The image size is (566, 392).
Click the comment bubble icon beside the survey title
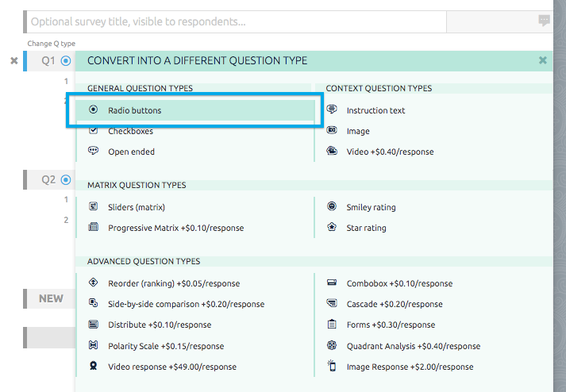pos(544,21)
